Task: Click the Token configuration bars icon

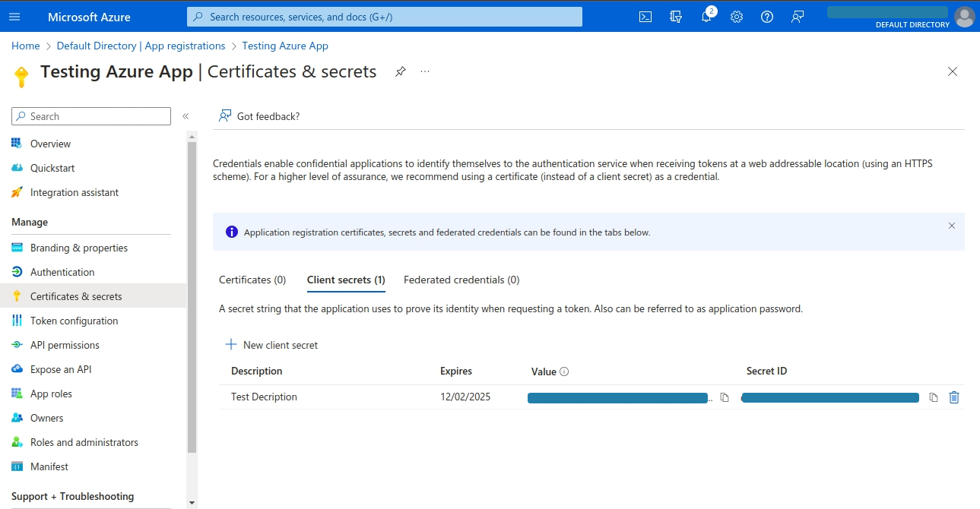Action: coord(17,321)
